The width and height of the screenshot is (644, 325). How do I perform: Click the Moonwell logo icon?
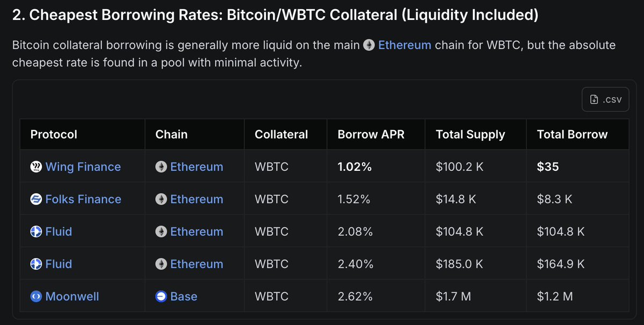(x=36, y=297)
